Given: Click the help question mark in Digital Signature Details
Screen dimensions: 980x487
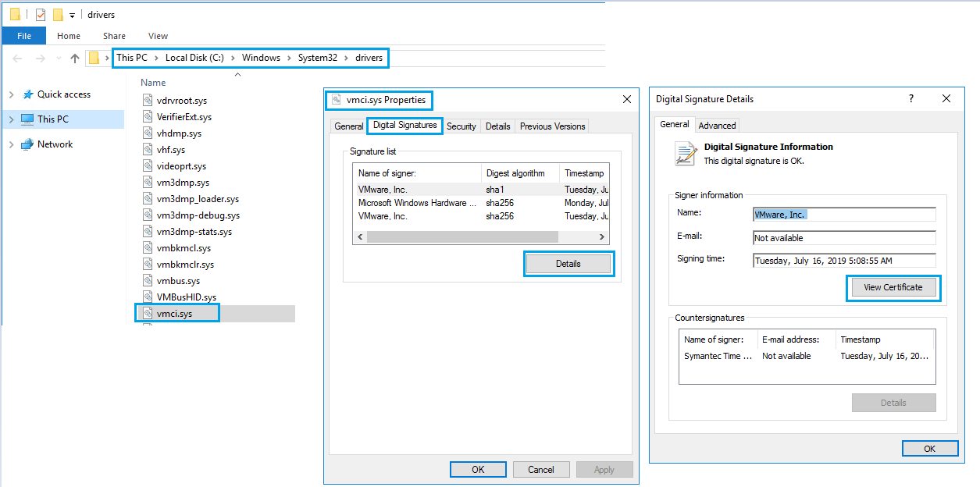Looking at the screenshot, I should [911, 98].
